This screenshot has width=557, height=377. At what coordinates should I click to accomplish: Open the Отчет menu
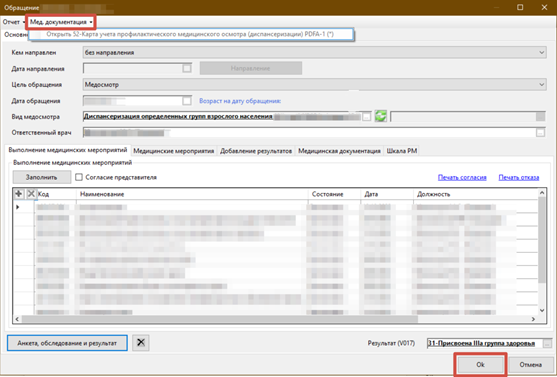tap(13, 22)
